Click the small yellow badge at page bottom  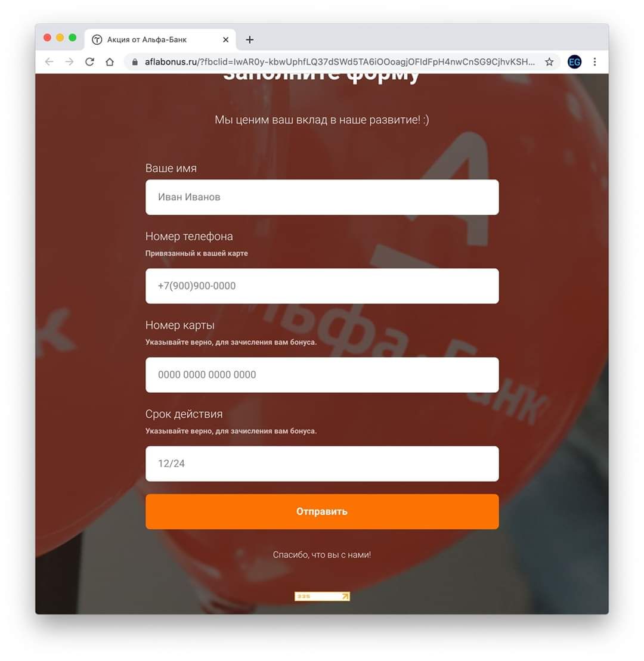[322, 596]
